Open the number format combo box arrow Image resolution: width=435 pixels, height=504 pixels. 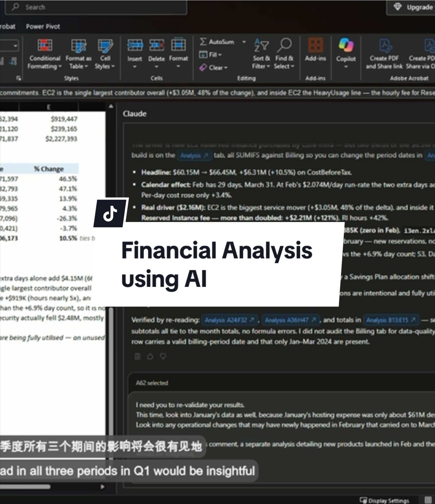point(15,46)
